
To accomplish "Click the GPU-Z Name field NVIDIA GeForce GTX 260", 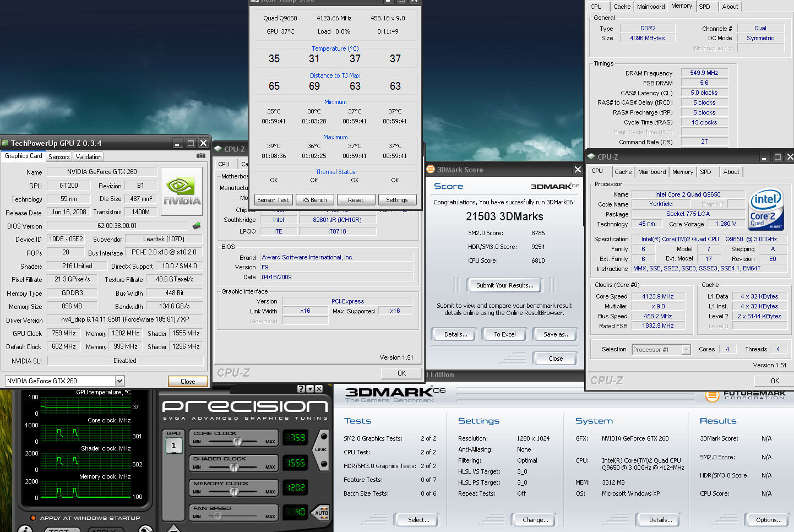I will (x=102, y=172).
